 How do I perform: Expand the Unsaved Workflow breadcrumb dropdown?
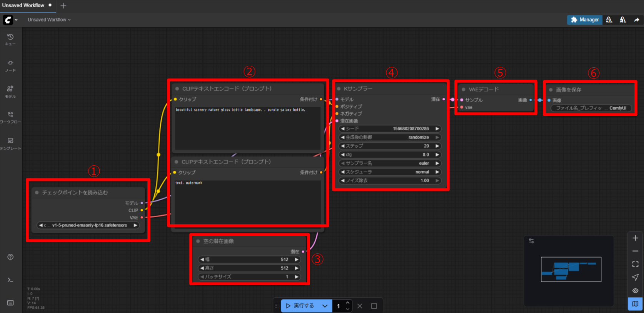[49, 20]
